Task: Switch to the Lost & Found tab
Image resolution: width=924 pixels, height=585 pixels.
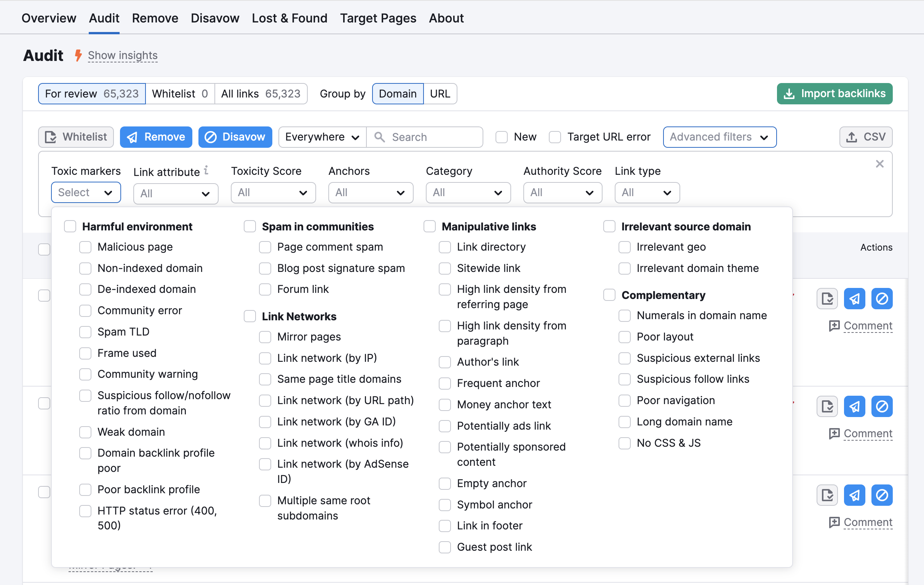Action: (289, 18)
